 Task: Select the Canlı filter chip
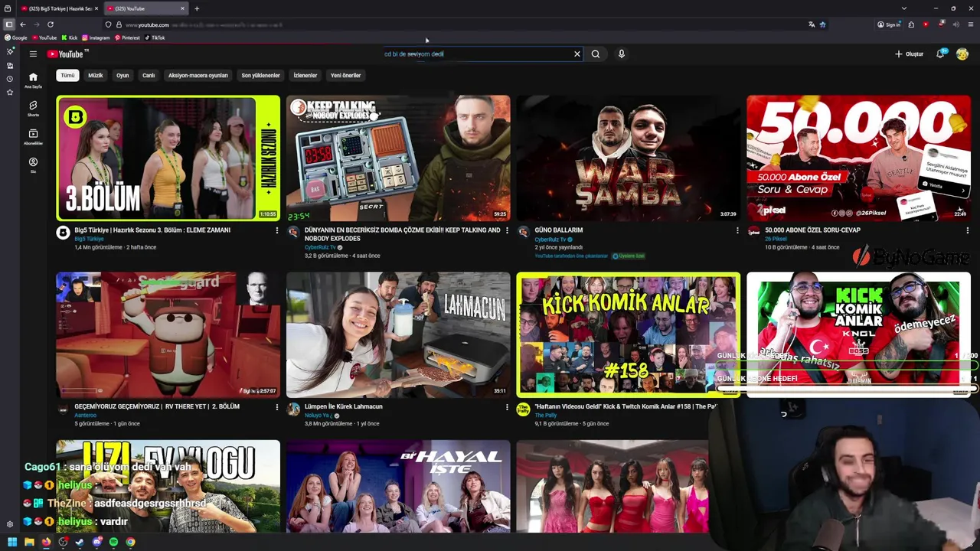149,76
